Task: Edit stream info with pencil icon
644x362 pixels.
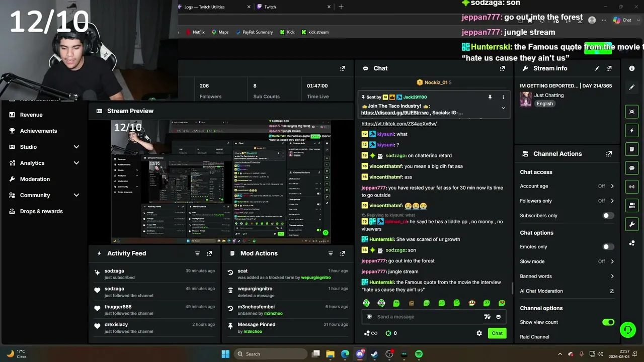Action: (x=597, y=68)
